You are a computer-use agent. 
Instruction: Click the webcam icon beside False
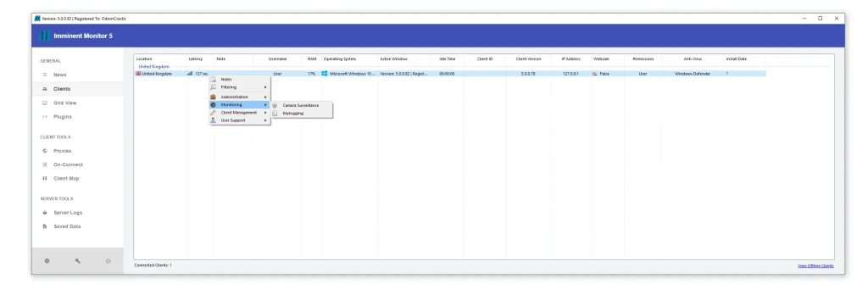[x=595, y=73]
